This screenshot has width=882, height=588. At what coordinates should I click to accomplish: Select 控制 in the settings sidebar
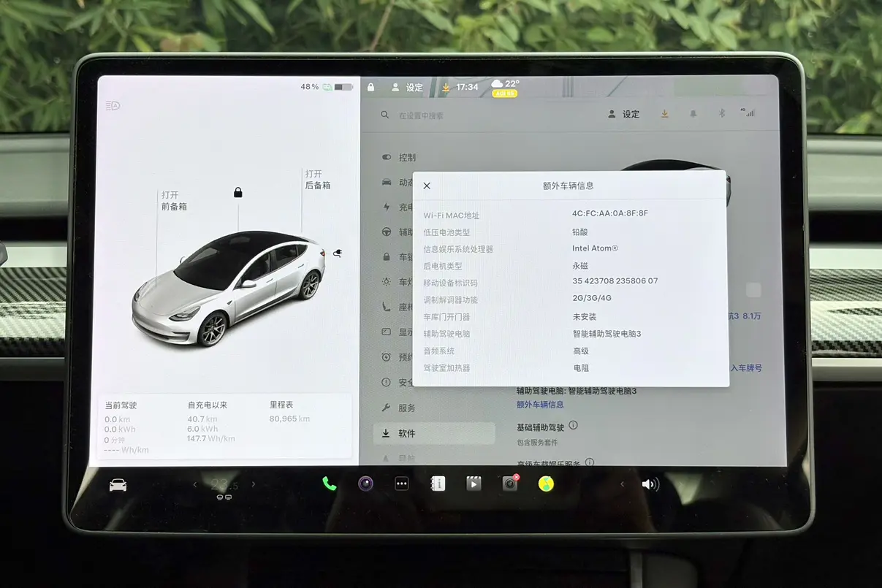[x=406, y=157]
